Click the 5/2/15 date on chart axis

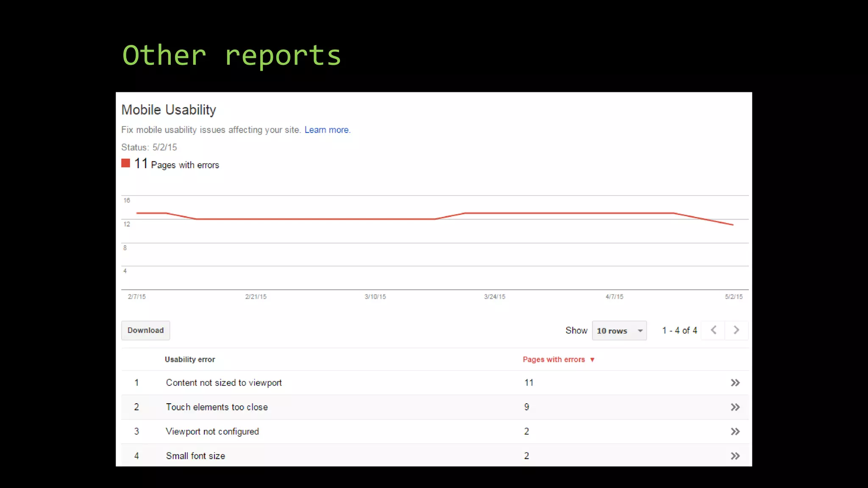point(734,297)
